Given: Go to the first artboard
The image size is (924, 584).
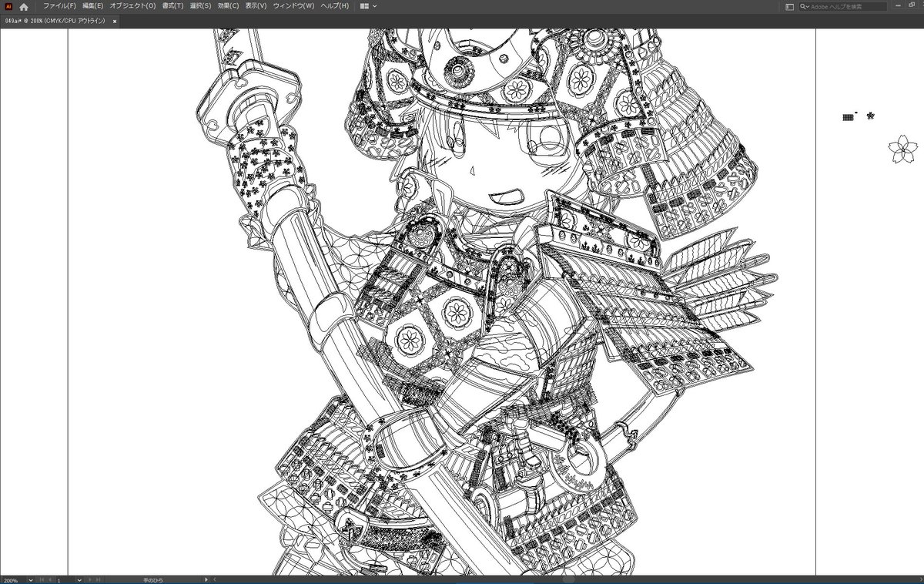Looking at the screenshot, I should [42, 579].
